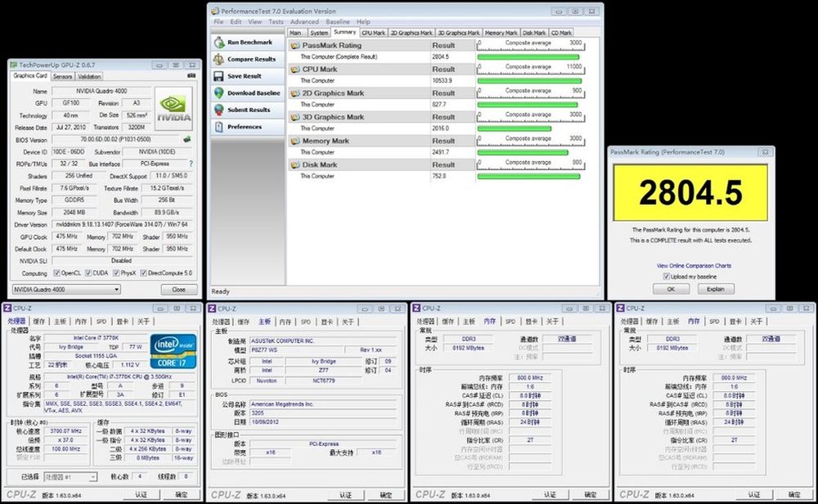This screenshot has height=504, width=818.
Task: Click the icon beside Disk Mark heading
Action: (295, 165)
